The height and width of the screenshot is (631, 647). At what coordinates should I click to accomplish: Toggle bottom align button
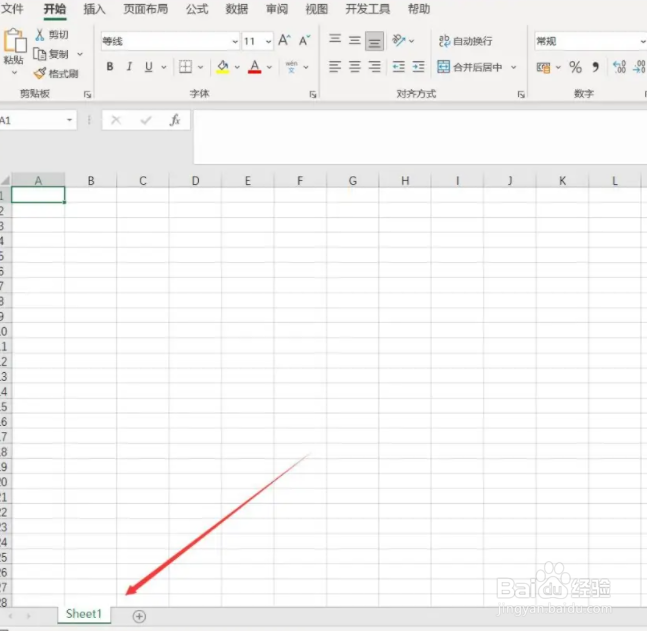pos(374,41)
